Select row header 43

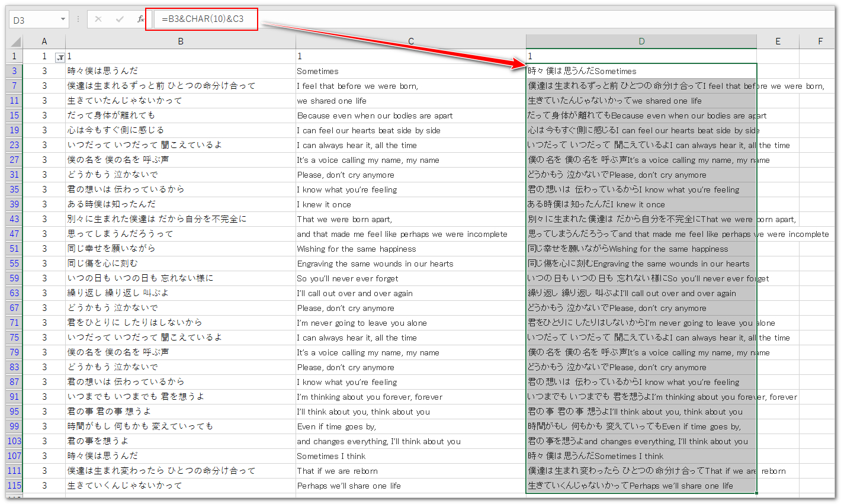15,219
